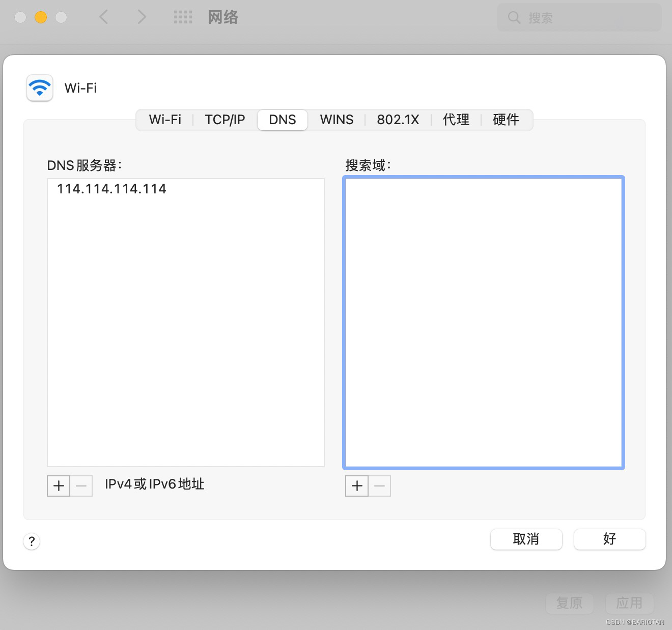Open the 802.1X tab
This screenshot has width=672, height=630.
[x=398, y=120]
